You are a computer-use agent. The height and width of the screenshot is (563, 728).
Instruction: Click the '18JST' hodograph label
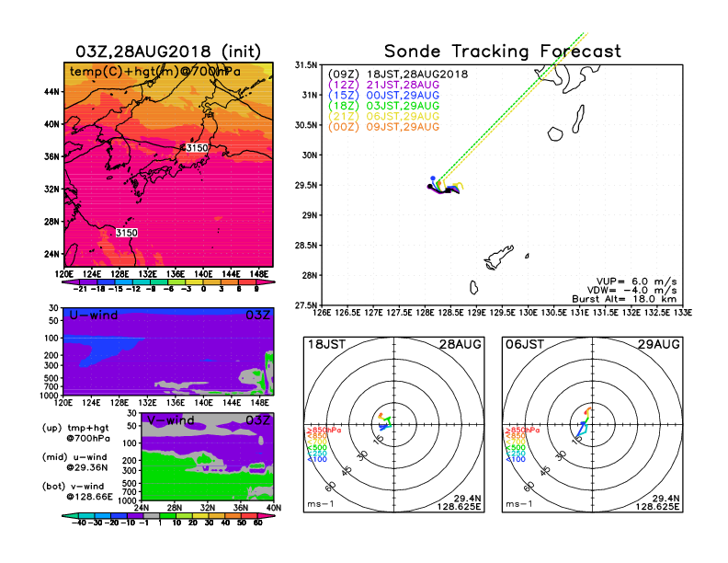coord(327,344)
